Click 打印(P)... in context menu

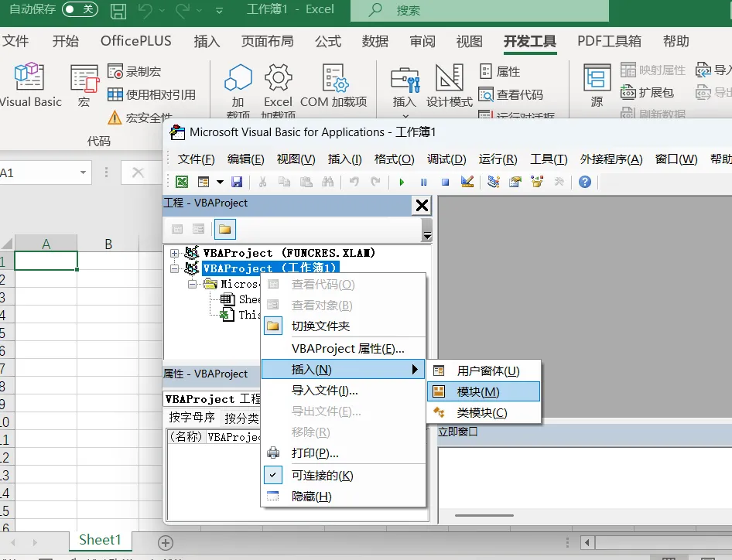(343, 453)
